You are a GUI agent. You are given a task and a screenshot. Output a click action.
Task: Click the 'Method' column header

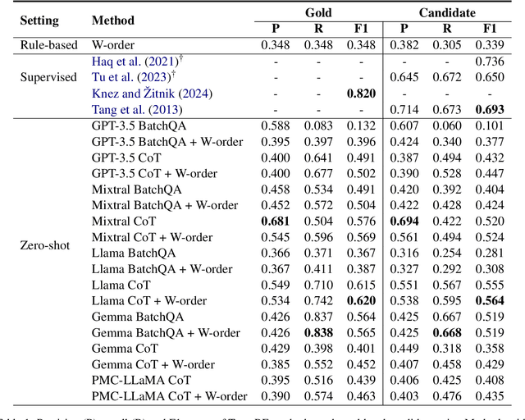click(x=113, y=20)
